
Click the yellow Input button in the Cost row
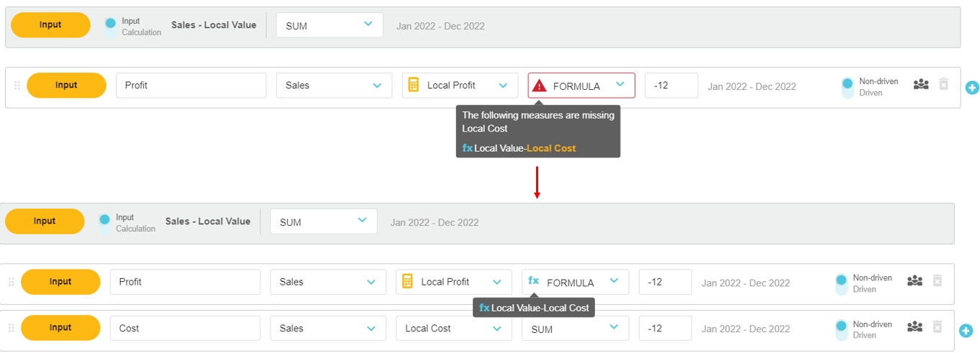(x=60, y=328)
